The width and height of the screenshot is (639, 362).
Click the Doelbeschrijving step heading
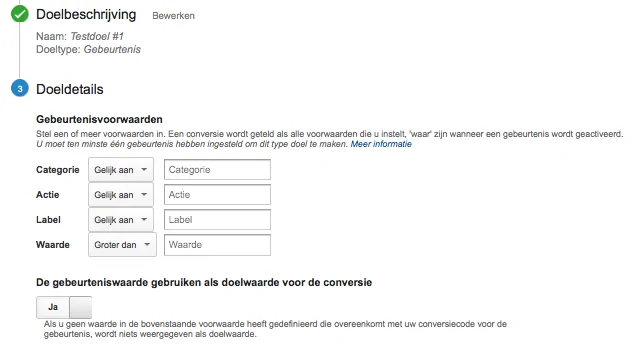86,15
